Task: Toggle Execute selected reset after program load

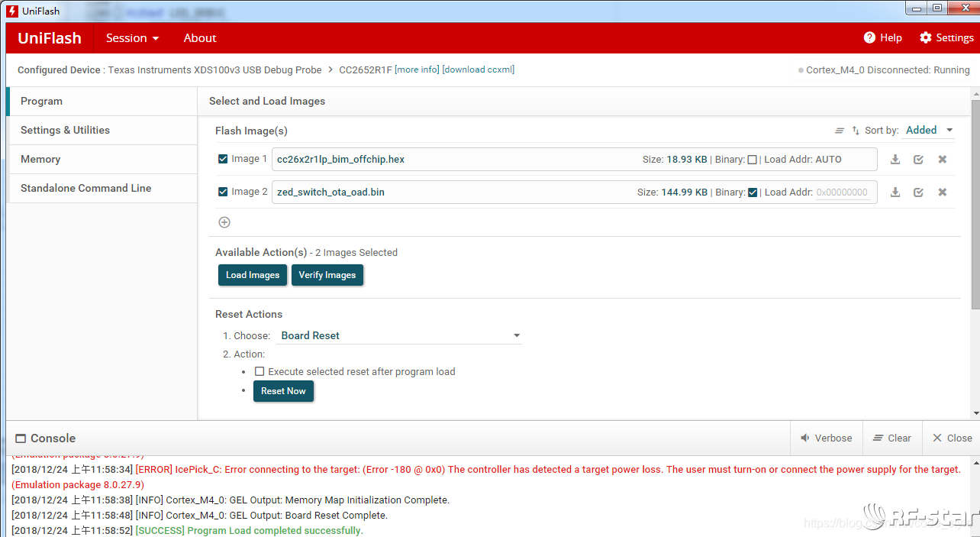Action: (260, 371)
